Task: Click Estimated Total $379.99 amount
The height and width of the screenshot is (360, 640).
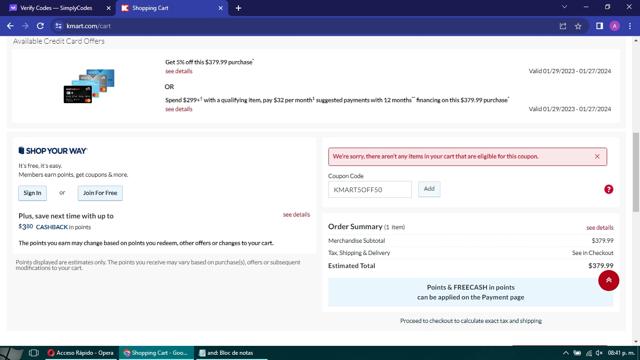Action: coord(600,266)
